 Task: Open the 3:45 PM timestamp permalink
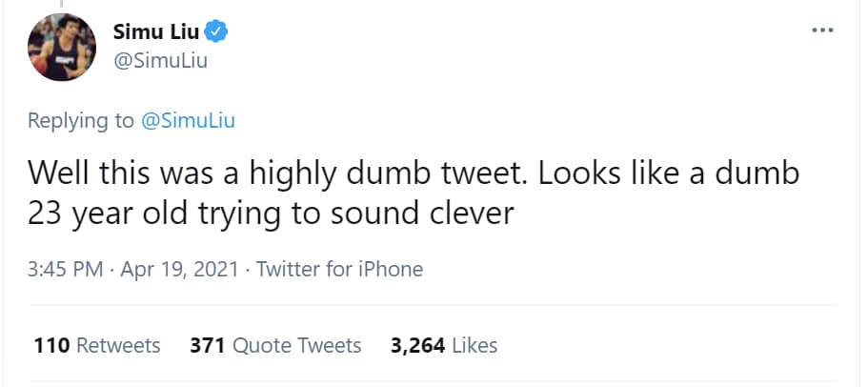click(66, 270)
